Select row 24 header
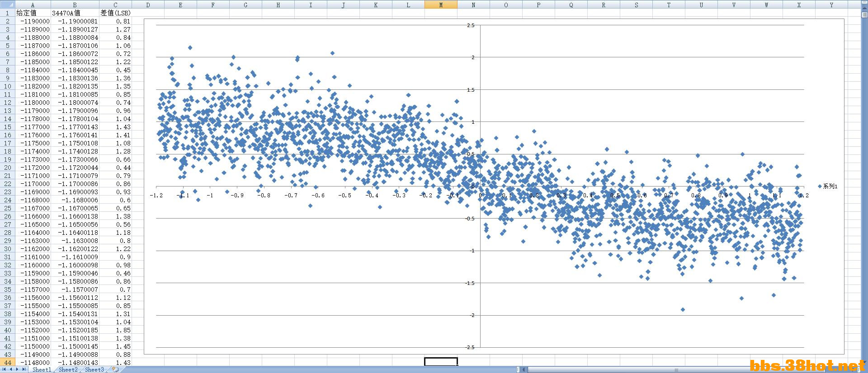Image resolution: width=868 pixels, height=373 pixels. [x=7, y=200]
